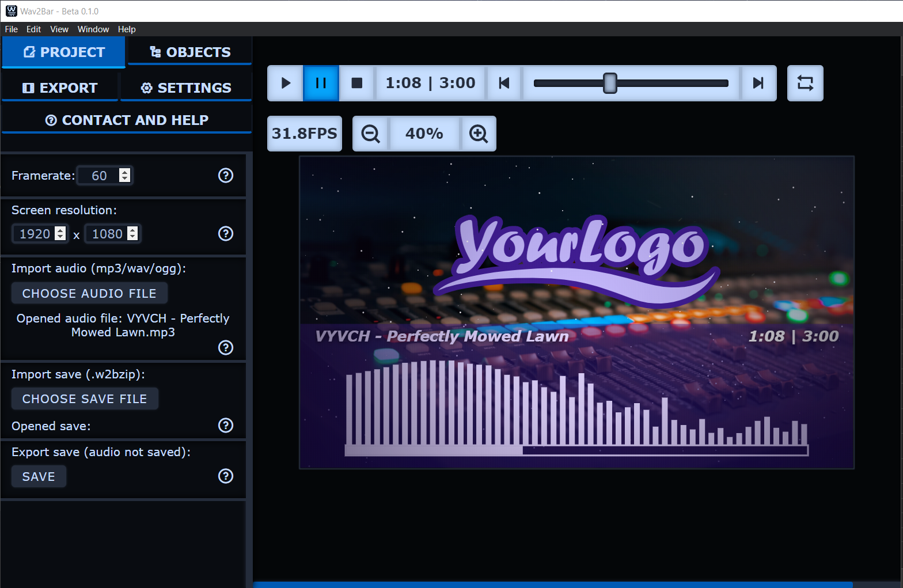Switch to the OBJECTS tab
Image resolution: width=903 pixels, height=588 pixels.
tap(189, 52)
